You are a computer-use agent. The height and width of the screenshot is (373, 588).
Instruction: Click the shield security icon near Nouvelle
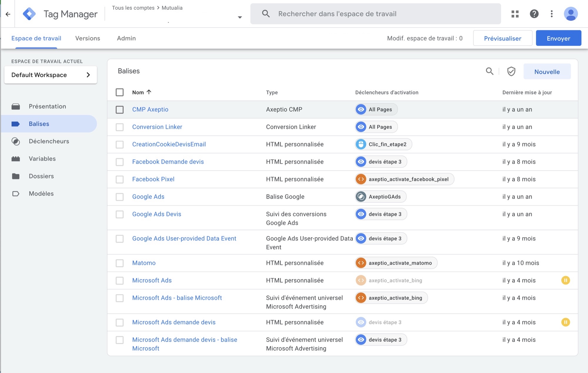click(511, 71)
